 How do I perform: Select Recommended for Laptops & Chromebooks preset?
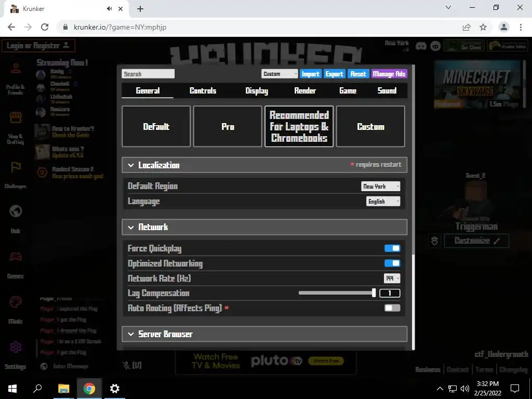click(299, 127)
